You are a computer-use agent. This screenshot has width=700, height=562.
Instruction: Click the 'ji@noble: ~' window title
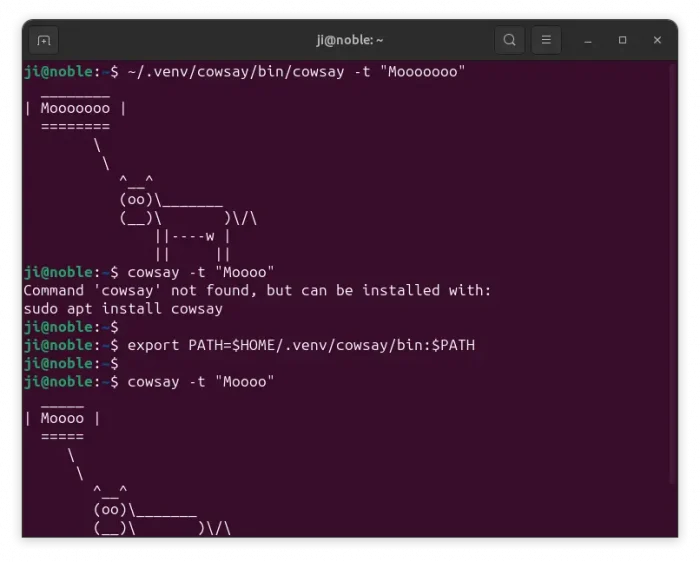pos(350,40)
